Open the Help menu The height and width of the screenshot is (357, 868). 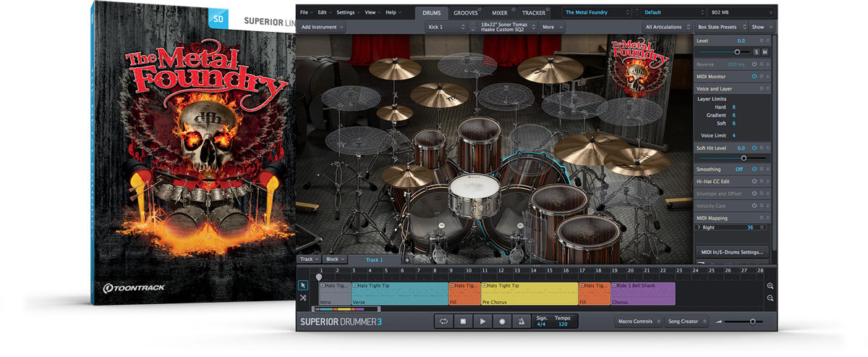click(393, 12)
